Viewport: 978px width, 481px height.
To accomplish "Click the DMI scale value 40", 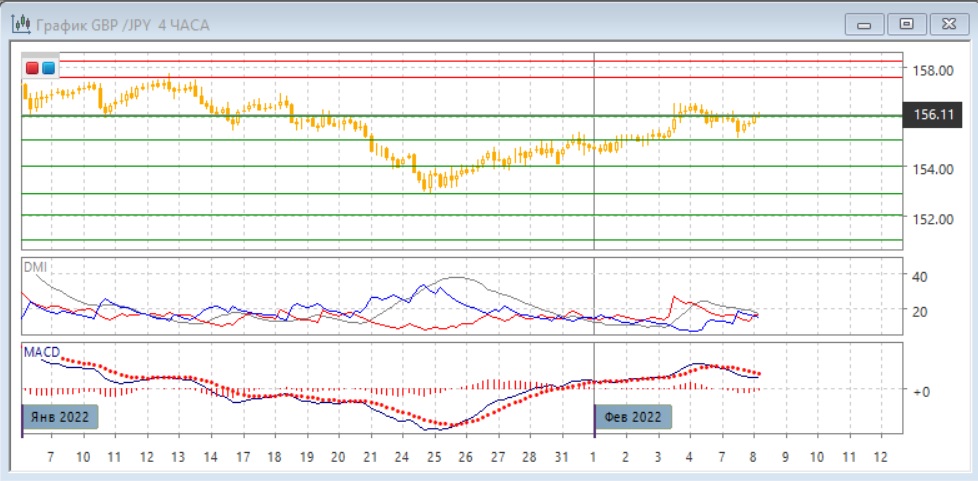I will tap(921, 276).
